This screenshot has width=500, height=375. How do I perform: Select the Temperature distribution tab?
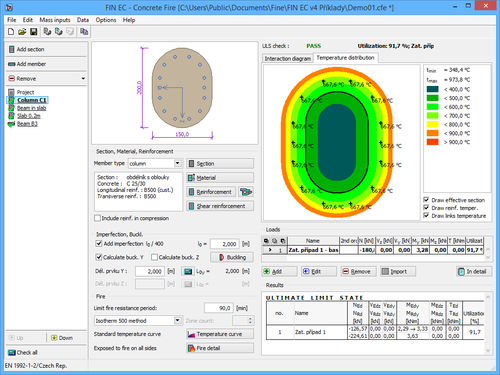pyautogui.click(x=345, y=58)
